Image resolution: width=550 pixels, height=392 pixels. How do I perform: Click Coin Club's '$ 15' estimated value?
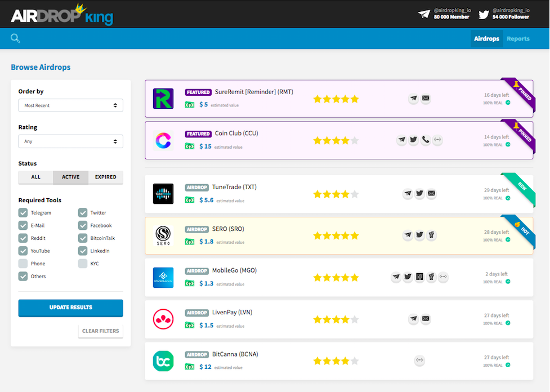(205, 146)
